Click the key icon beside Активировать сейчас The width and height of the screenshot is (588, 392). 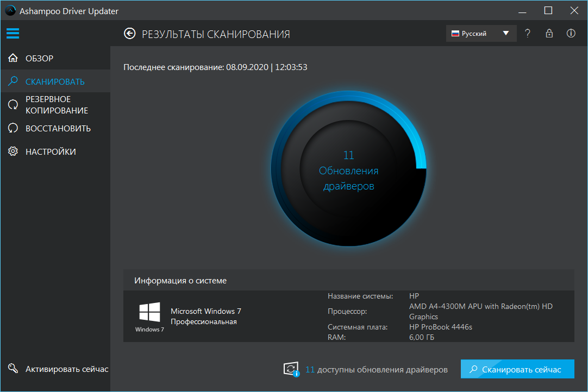point(13,369)
